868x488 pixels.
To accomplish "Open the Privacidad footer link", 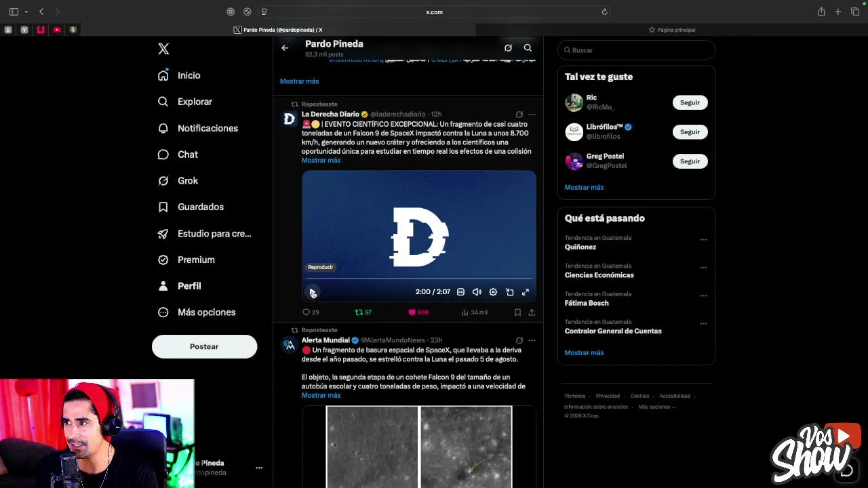I will (608, 396).
